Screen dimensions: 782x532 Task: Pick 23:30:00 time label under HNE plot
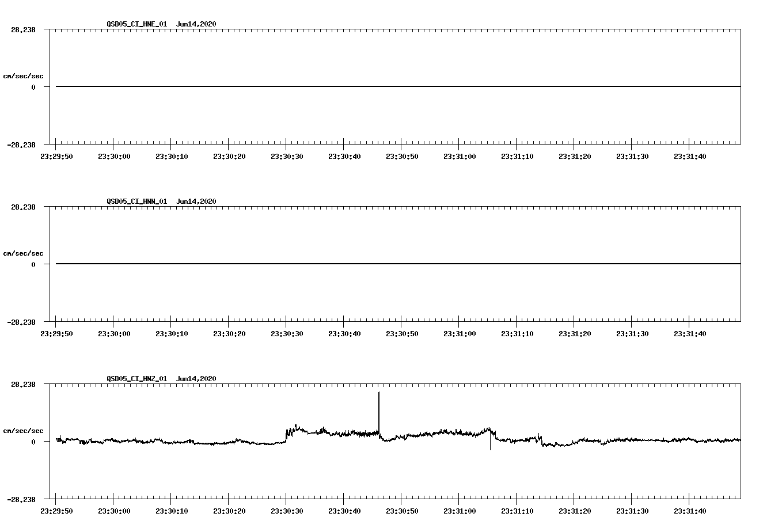coord(114,157)
